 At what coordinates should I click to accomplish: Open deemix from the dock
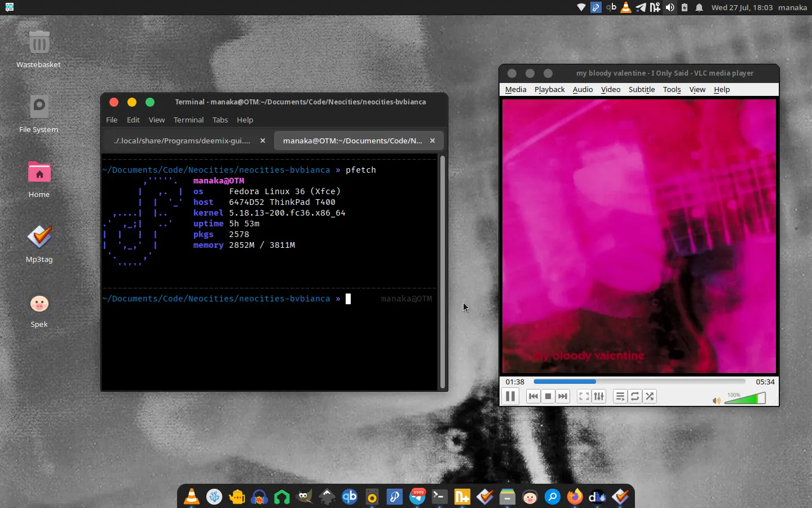tap(597, 497)
